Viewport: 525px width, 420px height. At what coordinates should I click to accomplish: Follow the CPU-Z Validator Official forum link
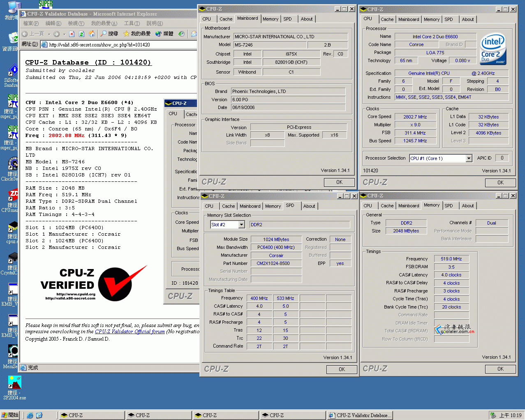(130, 332)
